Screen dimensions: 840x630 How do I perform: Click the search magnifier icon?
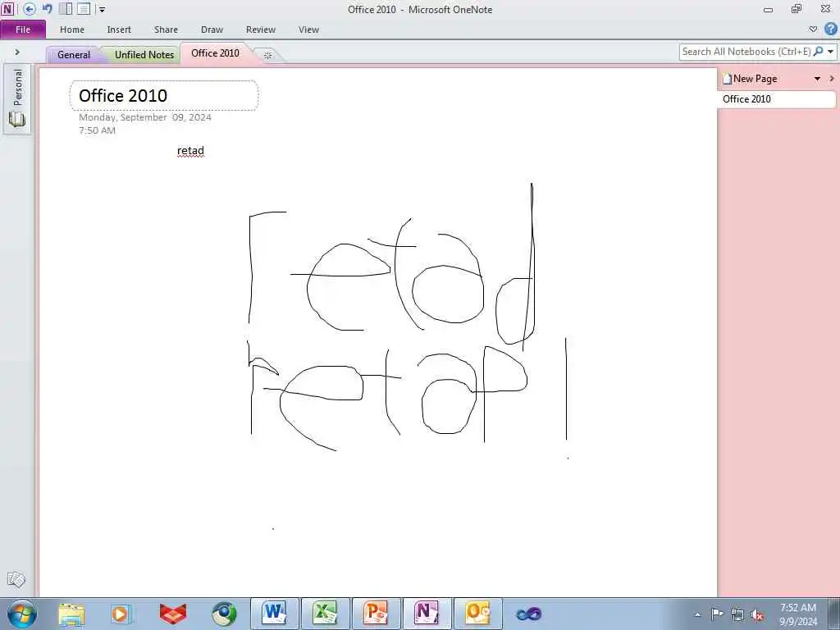pos(818,52)
